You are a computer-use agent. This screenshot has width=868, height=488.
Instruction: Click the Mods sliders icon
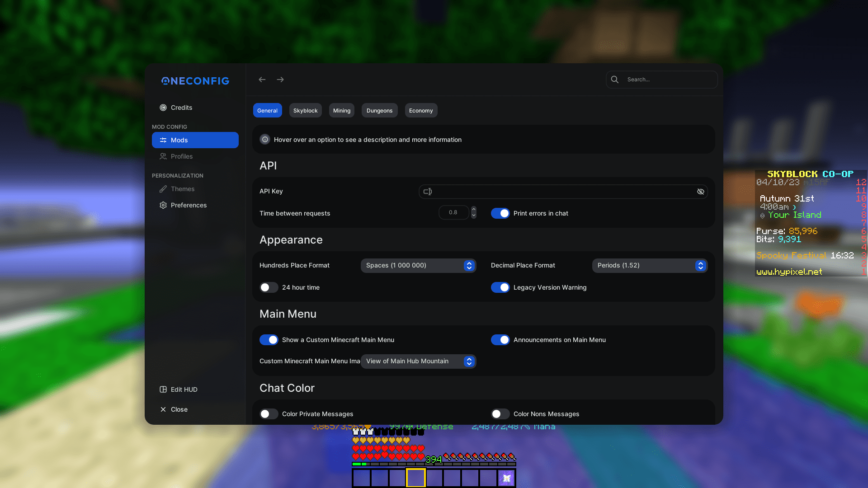click(163, 140)
